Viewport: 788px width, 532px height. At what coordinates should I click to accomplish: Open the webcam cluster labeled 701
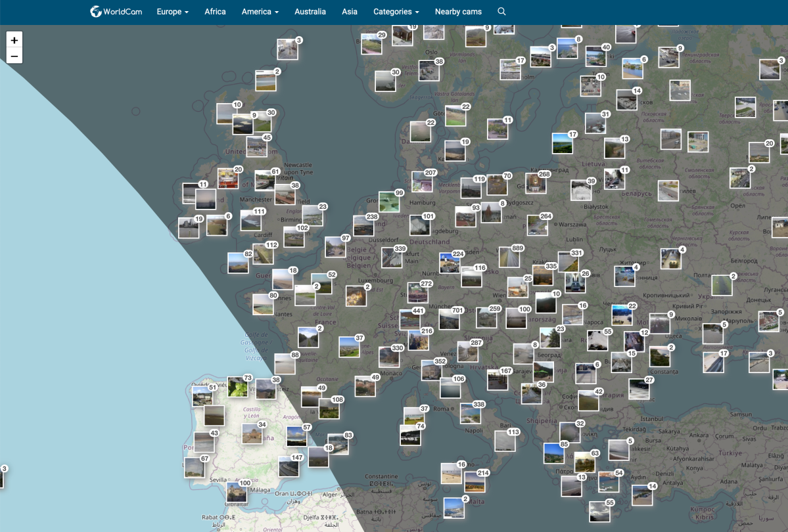pos(449,319)
